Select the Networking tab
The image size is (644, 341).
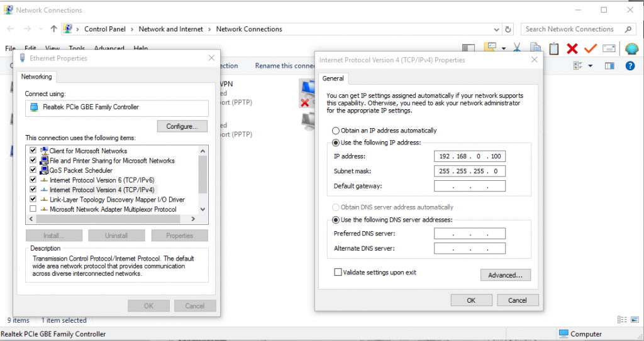(x=36, y=77)
